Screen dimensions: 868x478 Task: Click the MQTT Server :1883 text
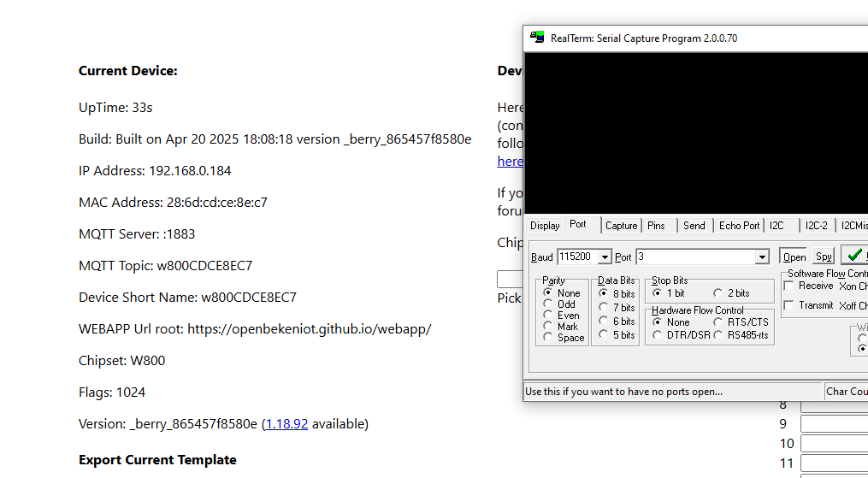137,234
